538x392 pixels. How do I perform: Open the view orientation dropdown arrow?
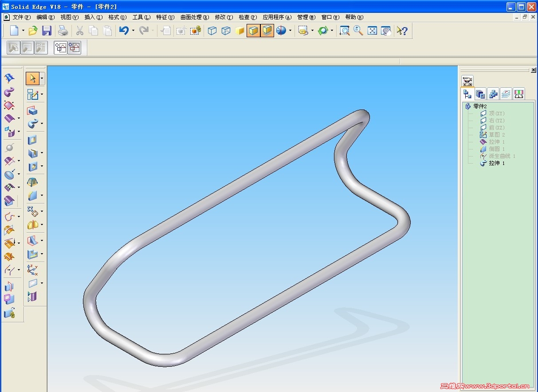(x=312, y=31)
